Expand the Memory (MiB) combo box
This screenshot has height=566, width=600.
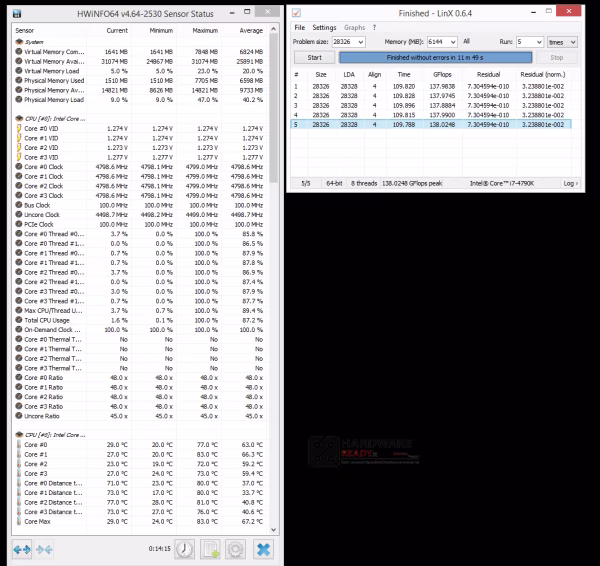442,42
